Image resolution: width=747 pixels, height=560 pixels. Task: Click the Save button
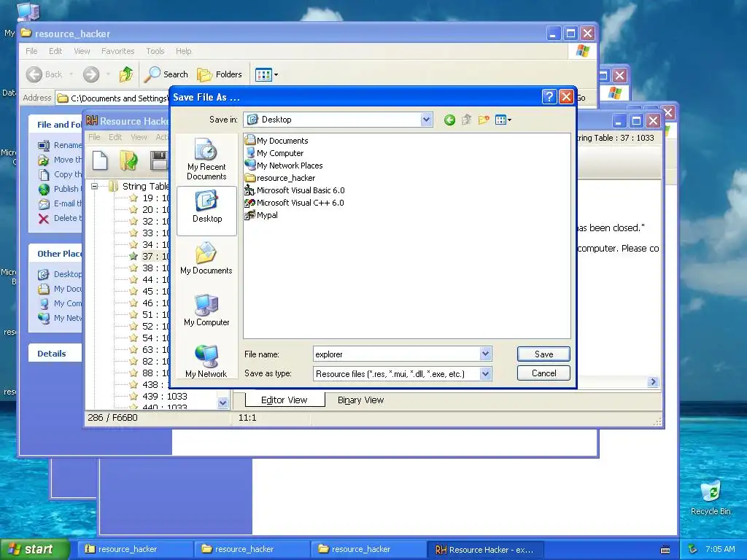click(543, 354)
